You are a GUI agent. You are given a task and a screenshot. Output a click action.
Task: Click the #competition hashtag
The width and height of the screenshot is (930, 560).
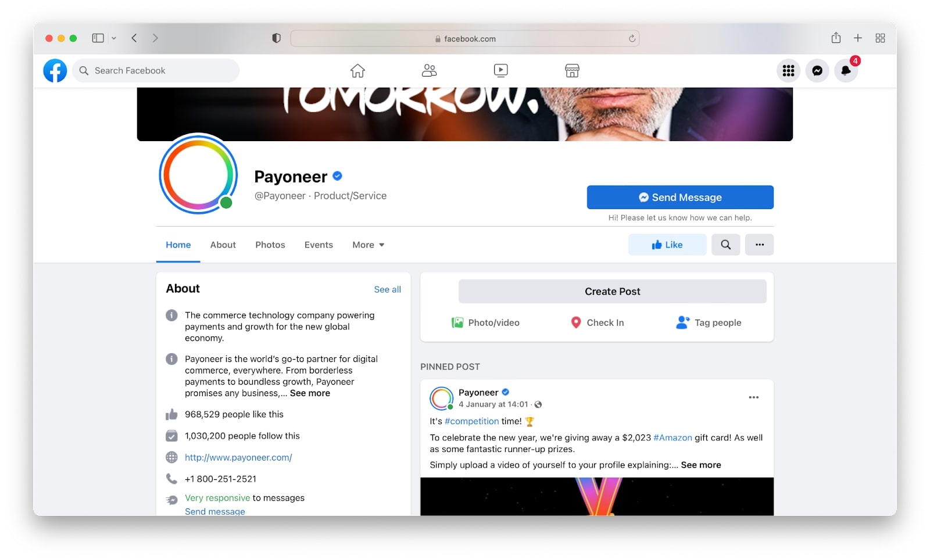pos(471,422)
